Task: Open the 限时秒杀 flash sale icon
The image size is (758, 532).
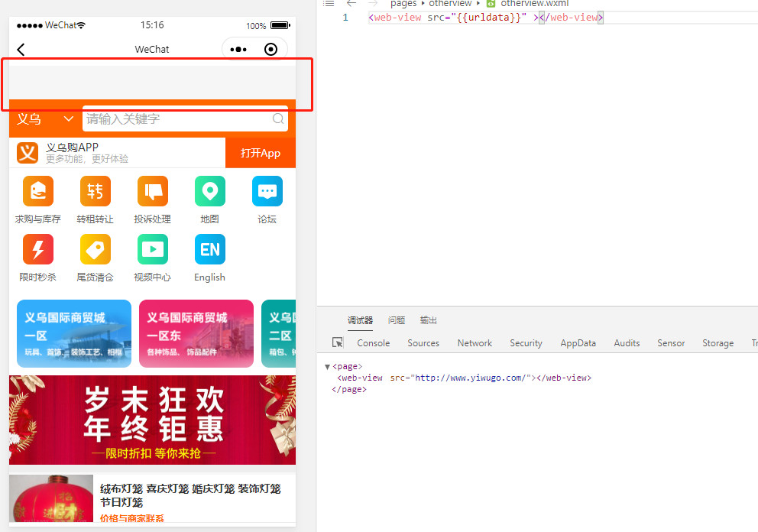Action: (x=38, y=249)
